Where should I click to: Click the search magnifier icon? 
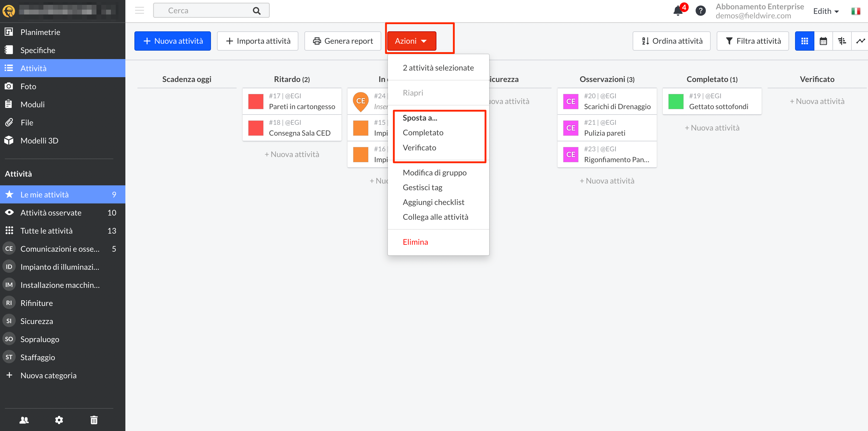256,11
